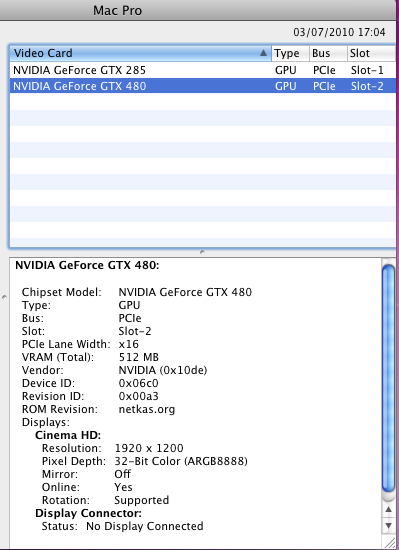
Task: Click the NVIDIA GeForce GTX 480 details heading
Action: click(x=87, y=265)
